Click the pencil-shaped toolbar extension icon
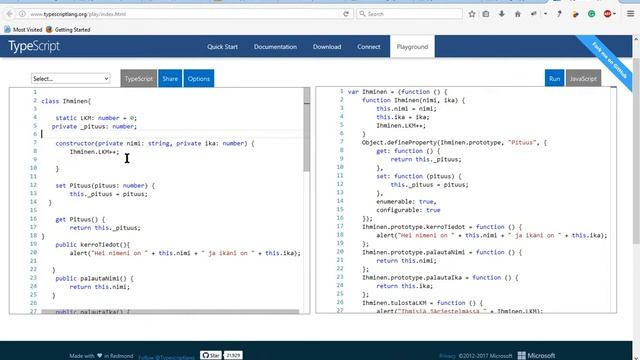 click(559, 14)
